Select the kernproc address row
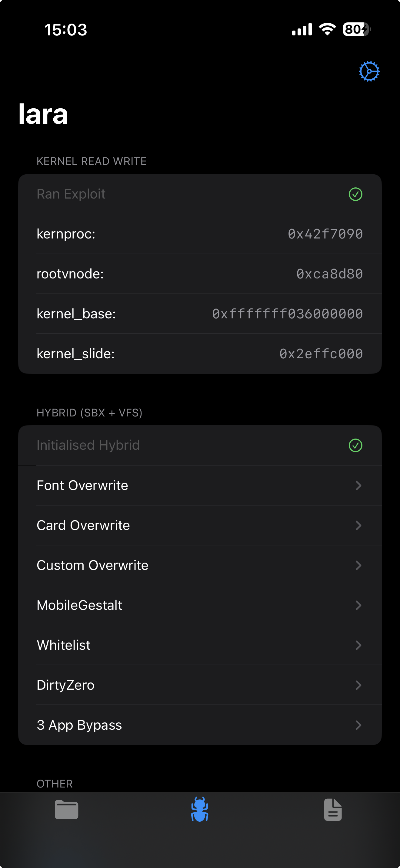The height and width of the screenshot is (868, 400). tap(200, 234)
